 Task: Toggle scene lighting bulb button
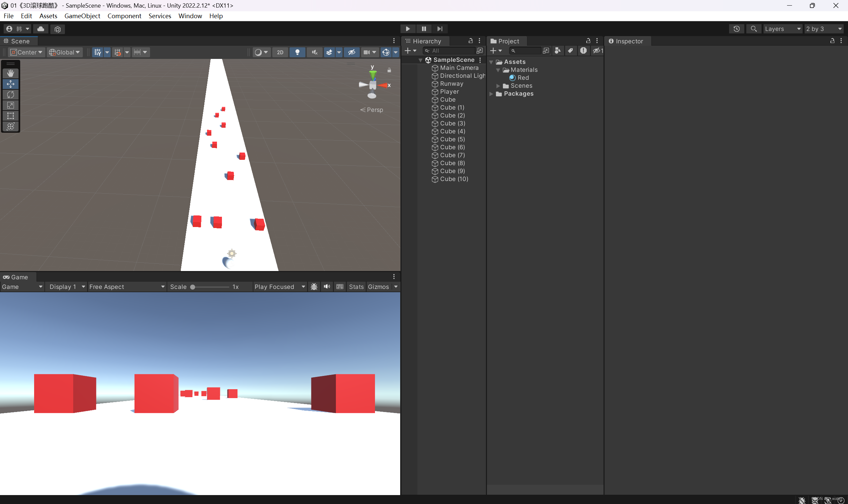297,52
